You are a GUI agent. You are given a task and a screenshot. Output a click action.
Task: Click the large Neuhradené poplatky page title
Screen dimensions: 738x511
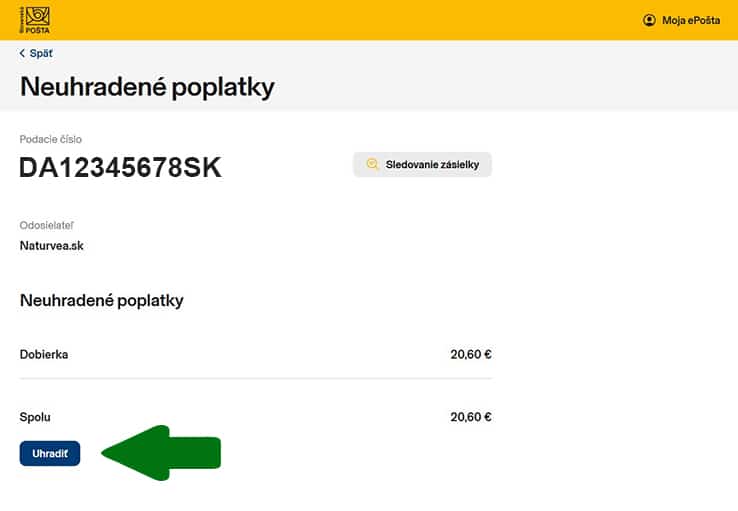click(147, 87)
